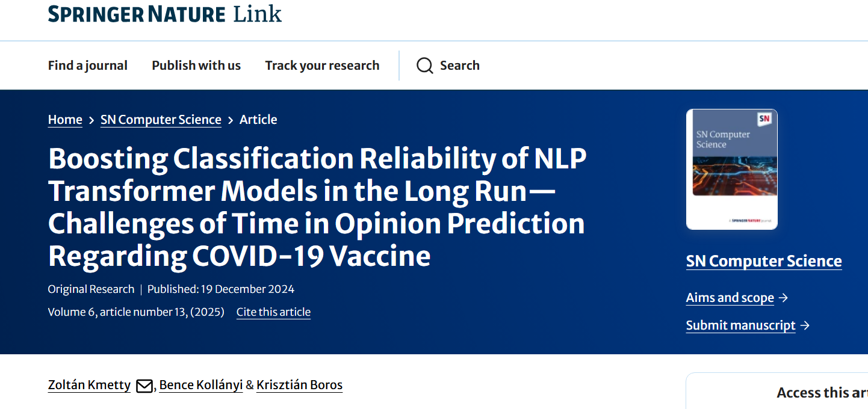Click the chevron before Article breadcrumb
Viewport: 868px width, 409px height.
pos(231,120)
